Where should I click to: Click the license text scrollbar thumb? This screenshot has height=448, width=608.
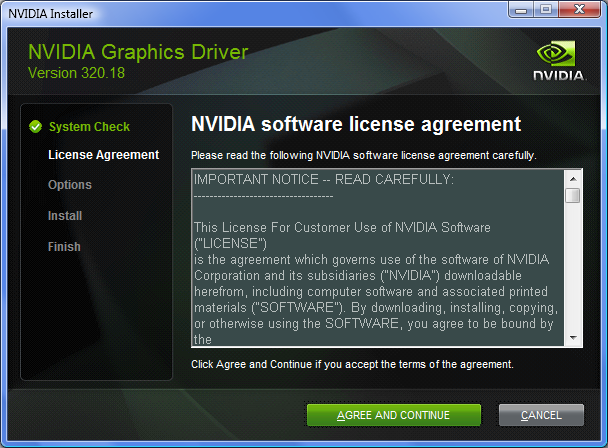(573, 195)
